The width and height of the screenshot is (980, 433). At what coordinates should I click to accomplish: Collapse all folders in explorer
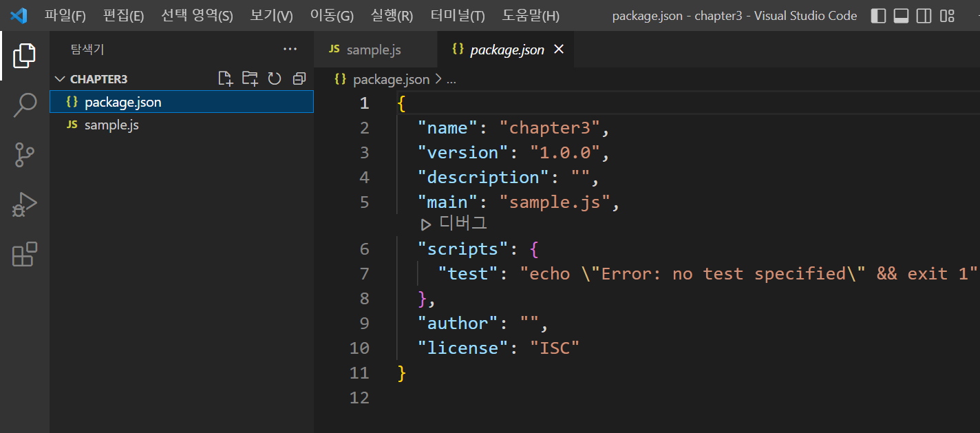tap(299, 78)
